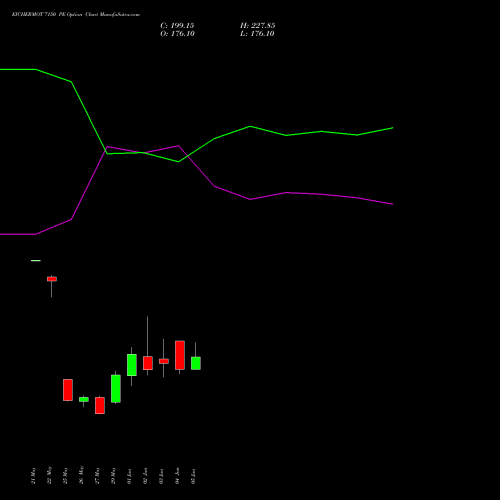Click the '27 May' date axis label

click(97, 476)
